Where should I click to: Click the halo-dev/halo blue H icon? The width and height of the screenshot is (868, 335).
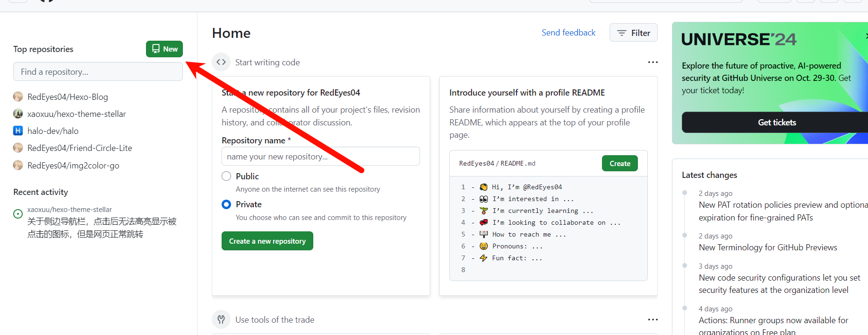(18, 131)
